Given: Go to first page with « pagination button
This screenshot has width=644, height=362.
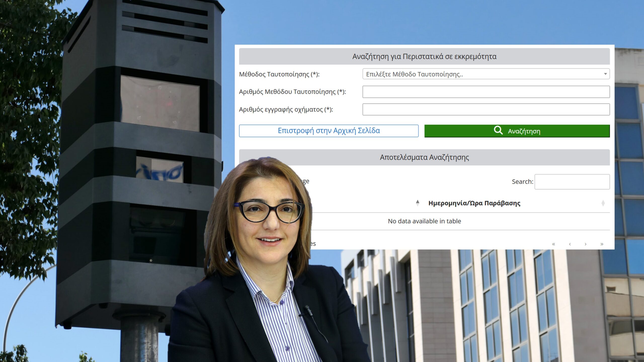Looking at the screenshot, I should tap(553, 244).
